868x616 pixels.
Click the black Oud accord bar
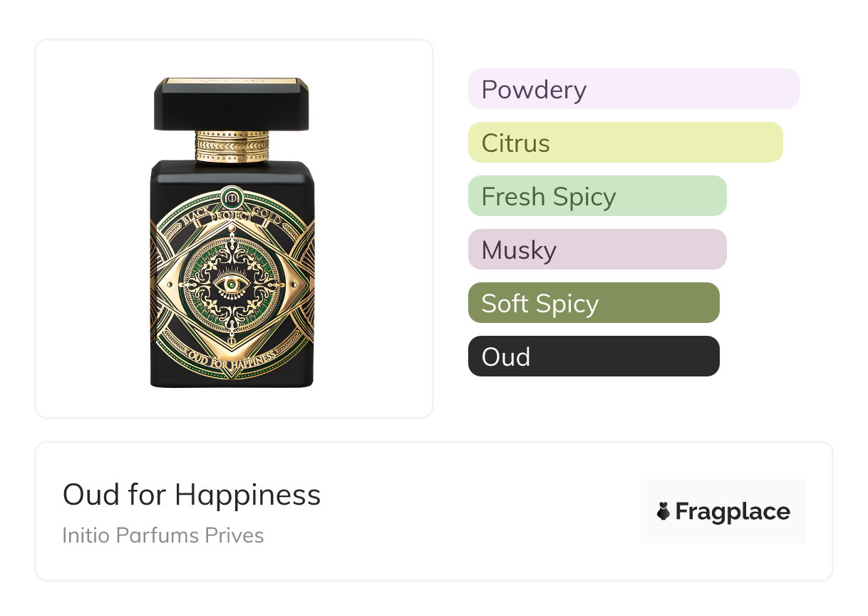click(593, 356)
